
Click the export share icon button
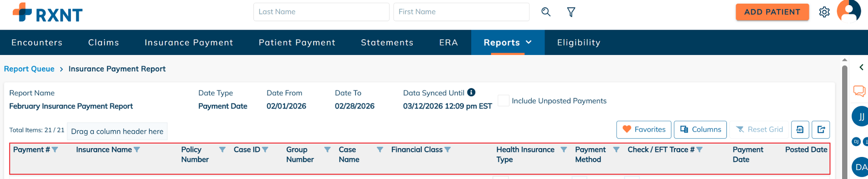821,129
